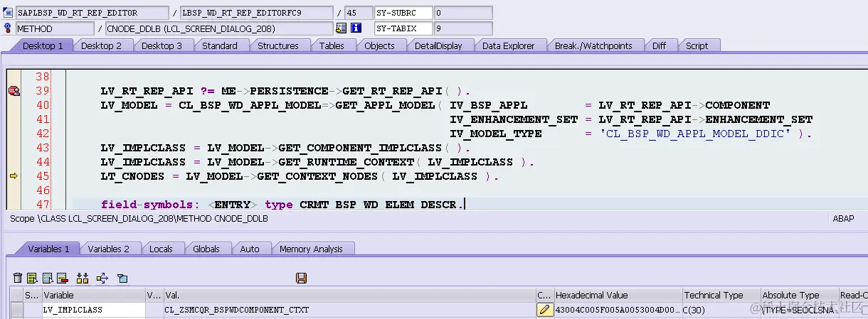Viewport: 868px width, 319px height.
Task: Click the Hexadecimal Value column header
Action: pyautogui.click(x=618, y=295)
